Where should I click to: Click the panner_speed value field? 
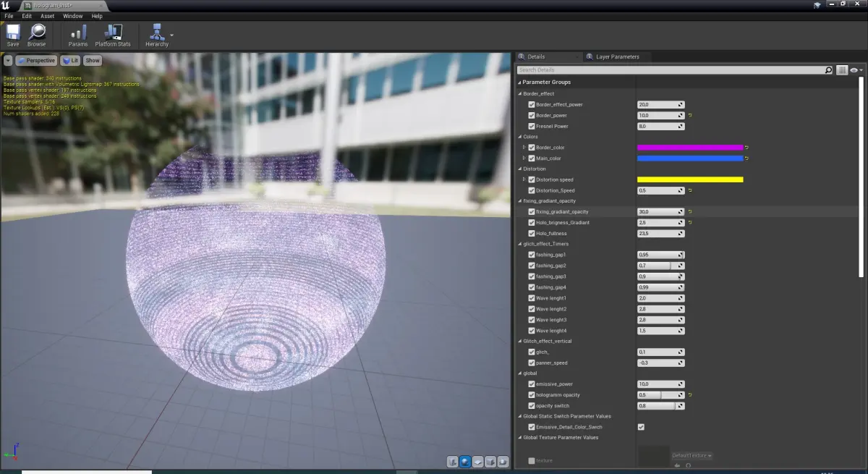[x=660, y=363]
